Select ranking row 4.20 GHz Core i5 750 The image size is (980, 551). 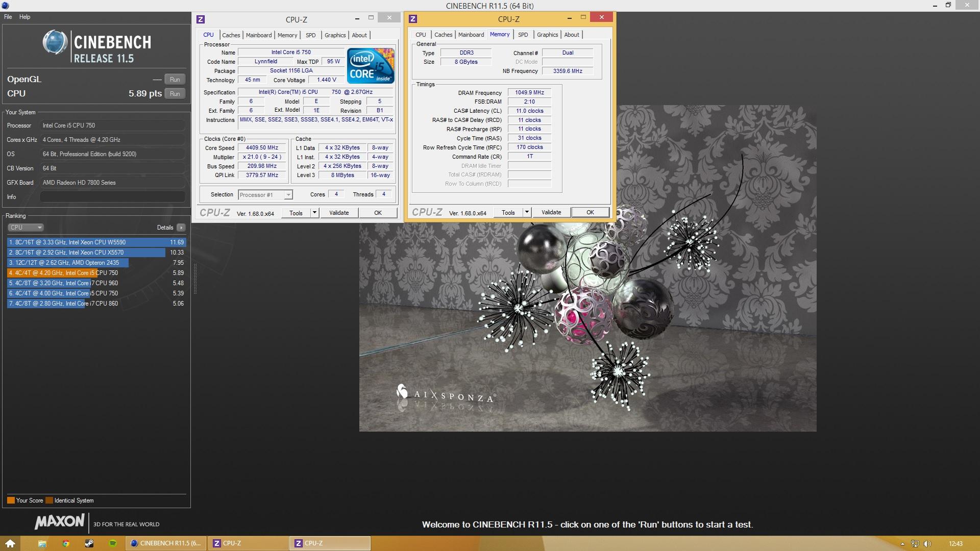[96, 273]
